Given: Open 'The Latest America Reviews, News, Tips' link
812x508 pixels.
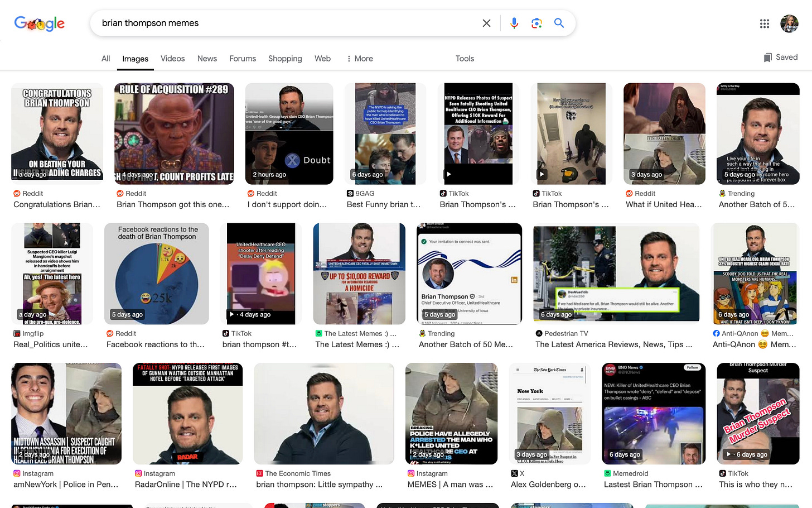Looking at the screenshot, I should 613,345.
